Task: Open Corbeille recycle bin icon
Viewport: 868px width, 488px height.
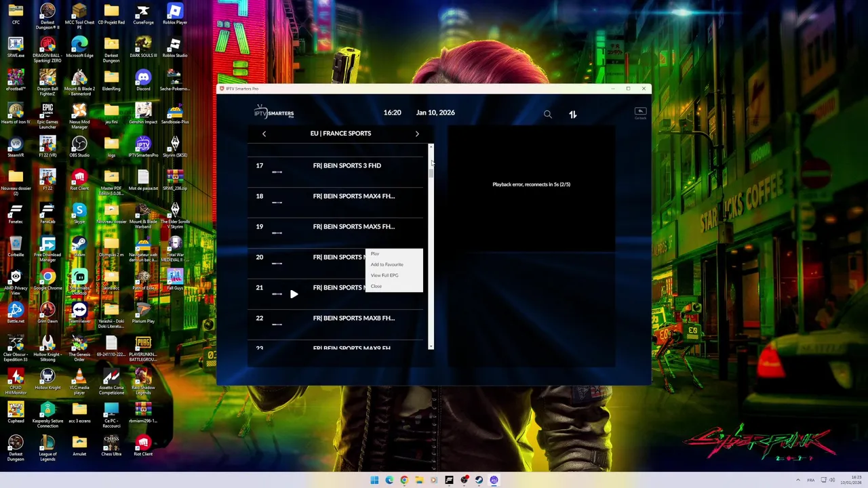Action: click(x=16, y=247)
